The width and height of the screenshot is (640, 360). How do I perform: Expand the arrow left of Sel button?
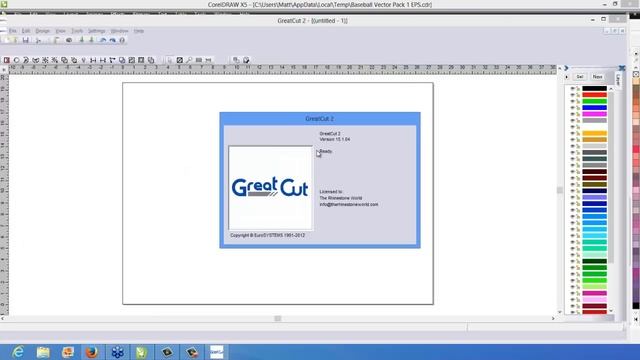(x=567, y=77)
